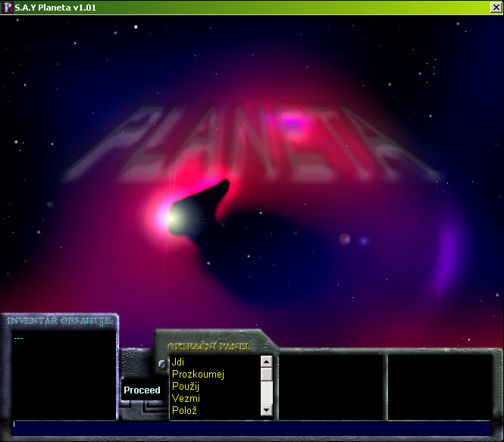The image size is (504, 442).
Task: Choose the Polož command
Action: (x=184, y=410)
